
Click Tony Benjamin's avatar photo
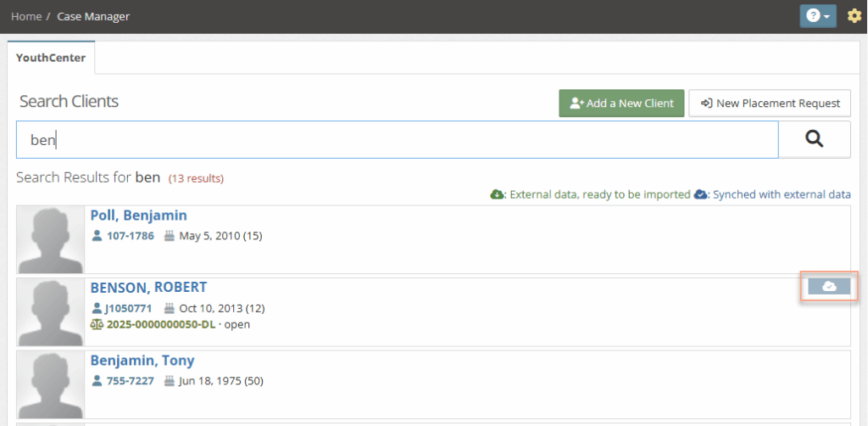coord(50,384)
